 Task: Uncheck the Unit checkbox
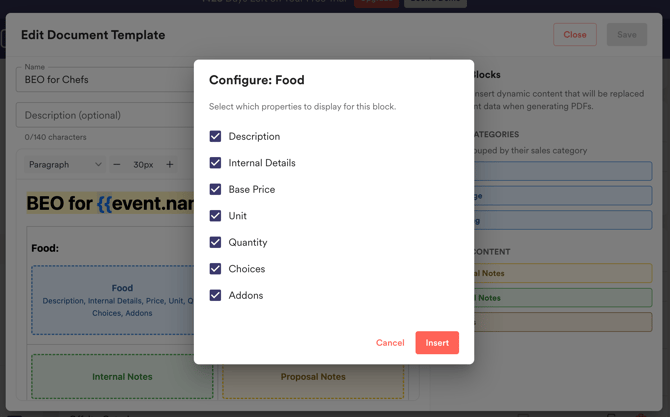click(x=215, y=216)
